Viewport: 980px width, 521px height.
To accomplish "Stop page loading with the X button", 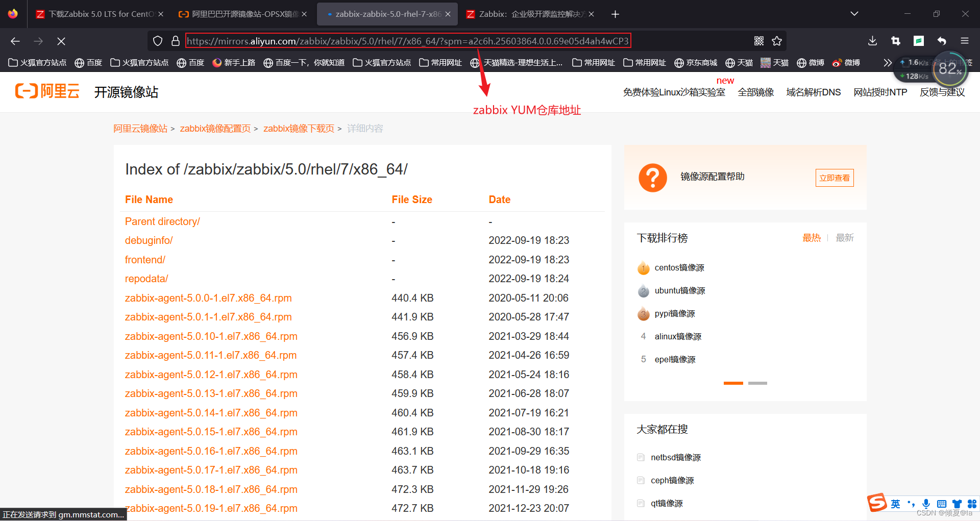I will [61, 41].
